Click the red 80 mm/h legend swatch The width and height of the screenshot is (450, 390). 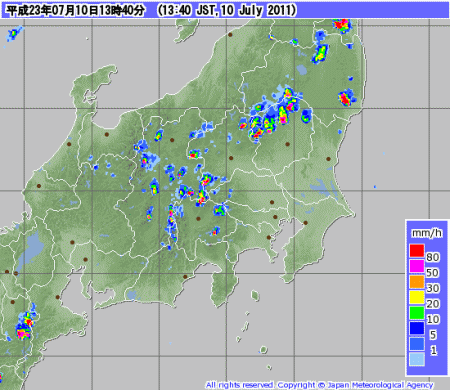coord(417,250)
